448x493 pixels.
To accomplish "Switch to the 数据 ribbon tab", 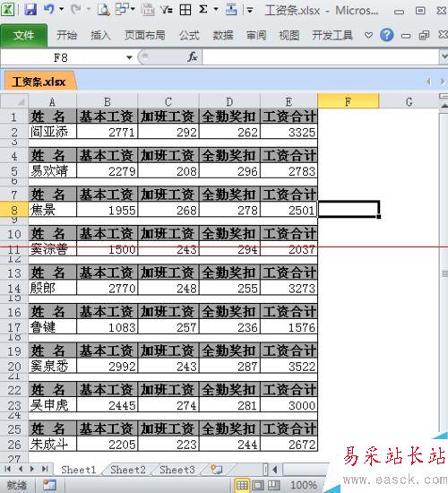I will (223, 35).
